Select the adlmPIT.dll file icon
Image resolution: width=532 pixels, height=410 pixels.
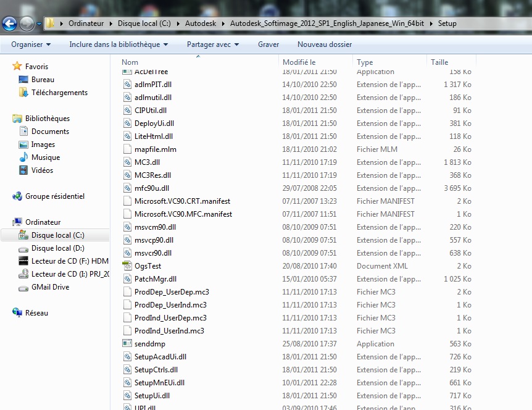click(x=127, y=84)
